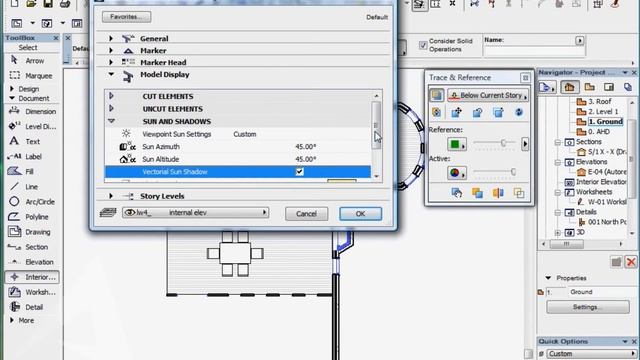
Task: Click the Print icon in top toolbar
Action: [x=65, y=4]
